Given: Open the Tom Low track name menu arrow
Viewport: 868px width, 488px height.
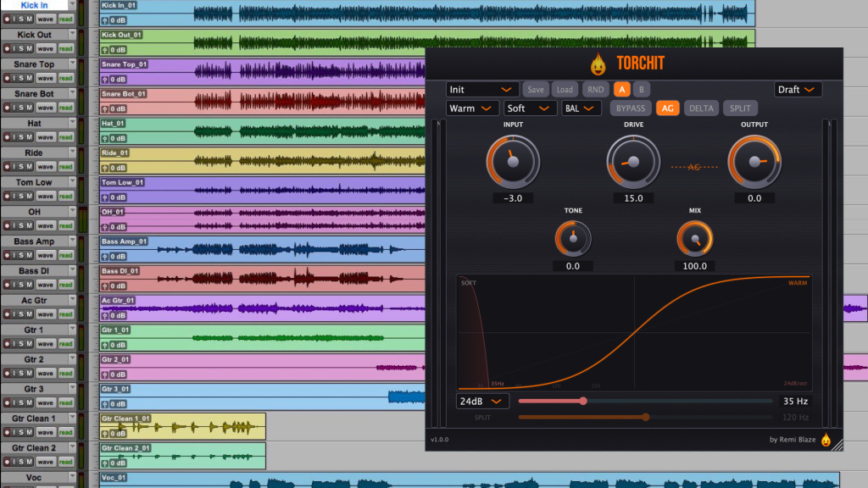Looking at the screenshot, I should pos(72,181).
